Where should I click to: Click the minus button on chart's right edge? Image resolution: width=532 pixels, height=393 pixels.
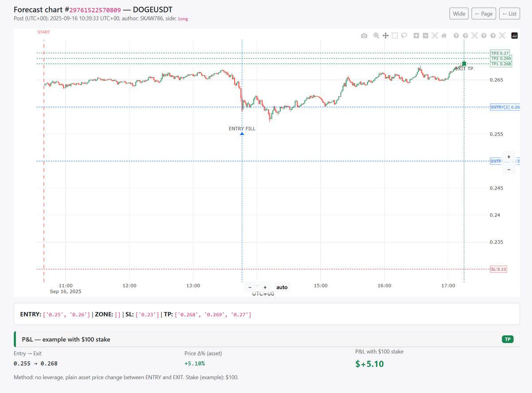click(509, 169)
